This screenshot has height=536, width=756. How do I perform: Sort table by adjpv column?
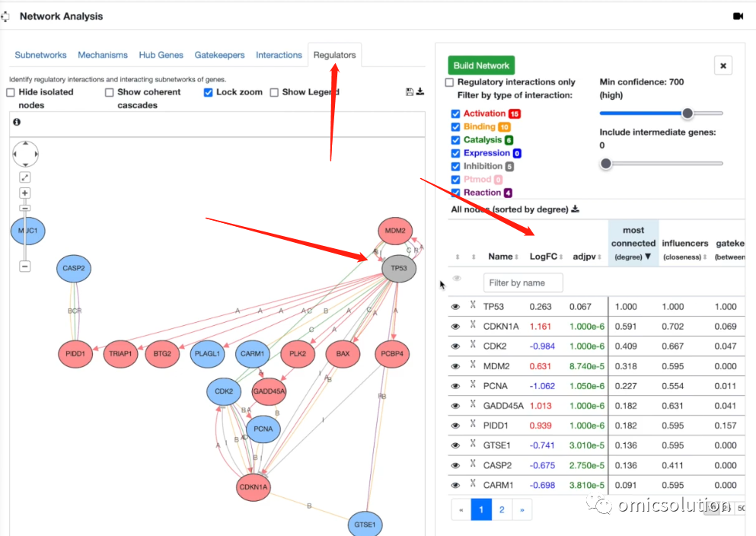click(x=587, y=257)
